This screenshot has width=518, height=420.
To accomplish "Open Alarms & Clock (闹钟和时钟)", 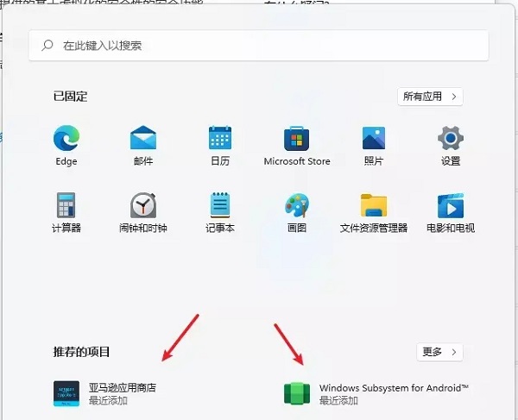I will coord(143,205).
